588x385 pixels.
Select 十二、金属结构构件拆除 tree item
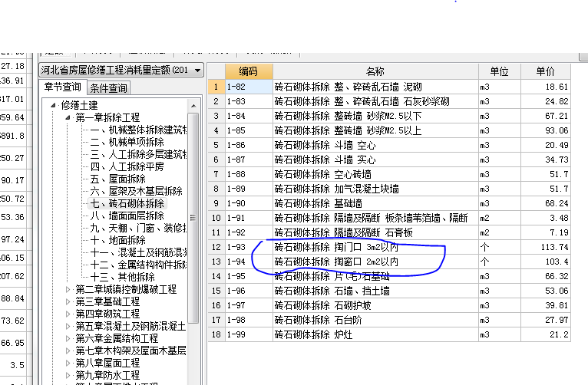(138, 265)
